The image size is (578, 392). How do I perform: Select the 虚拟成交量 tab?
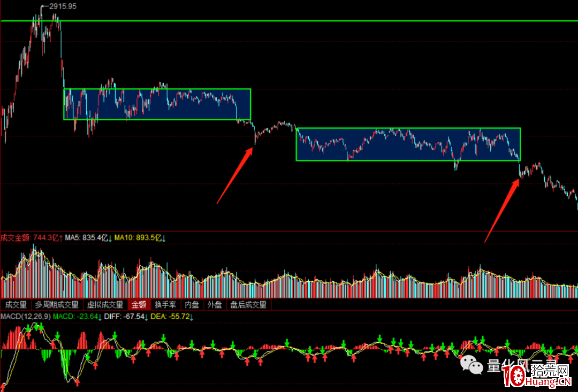(105, 305)
